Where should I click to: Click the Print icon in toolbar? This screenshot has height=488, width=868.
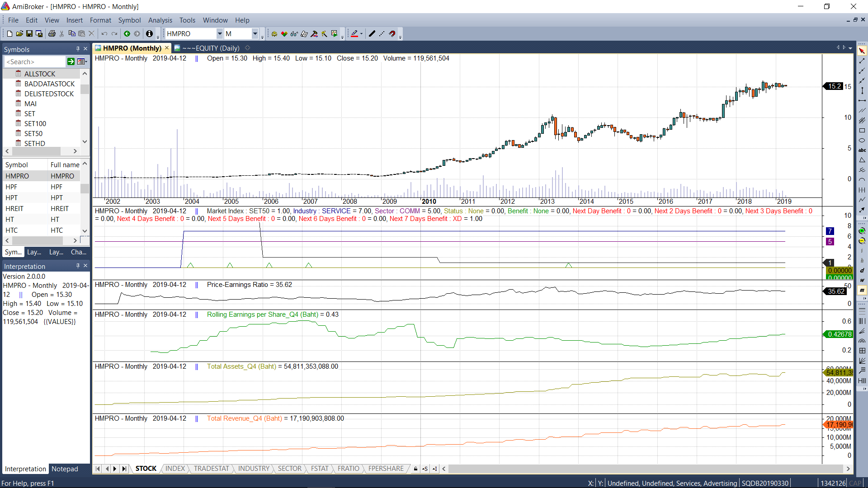click(x=52, y=34)
